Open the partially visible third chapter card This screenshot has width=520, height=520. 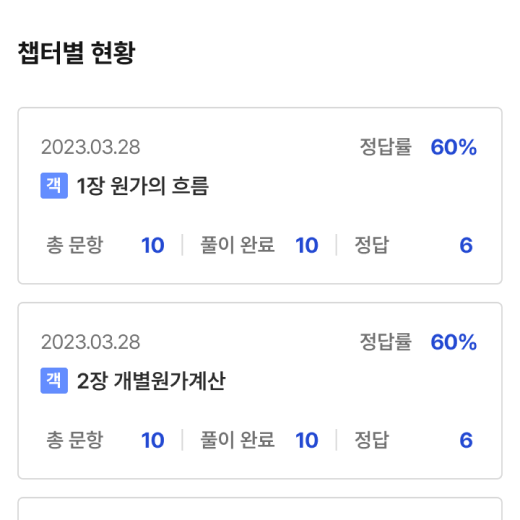click(260, 509)
